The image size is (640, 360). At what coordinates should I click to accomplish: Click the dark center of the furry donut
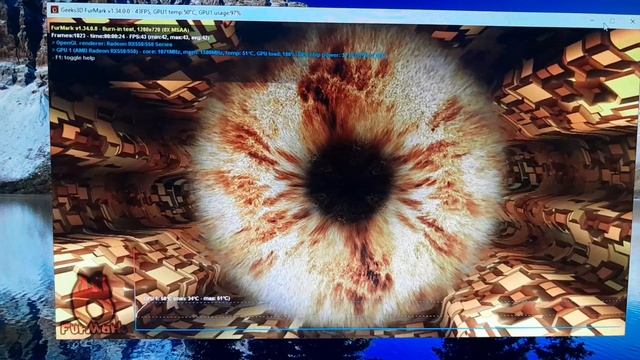coord(350,182)
